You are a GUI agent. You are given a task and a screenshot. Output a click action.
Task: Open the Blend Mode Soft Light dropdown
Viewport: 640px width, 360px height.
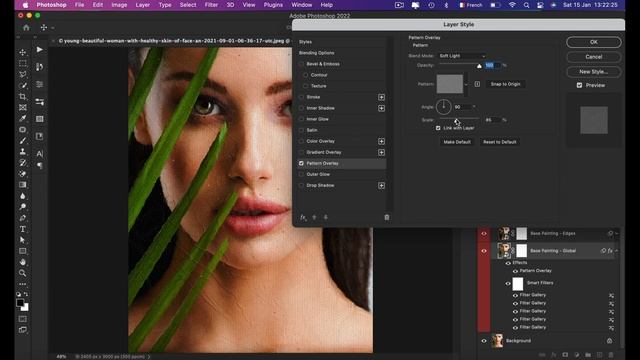462,56
